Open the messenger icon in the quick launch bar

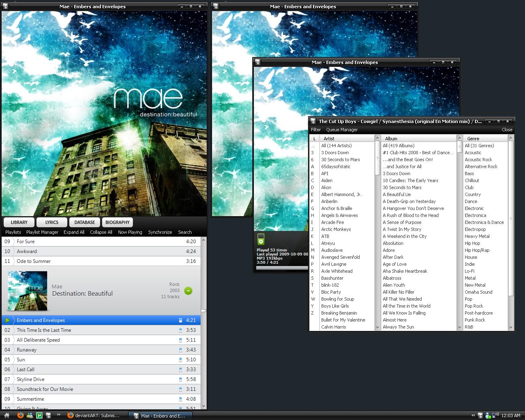pyautogui.click(x=30, y=415)
